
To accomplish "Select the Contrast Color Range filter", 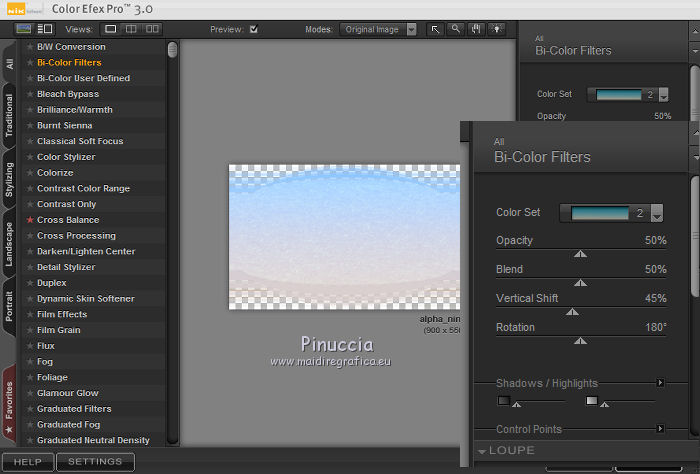I will (x=83, y=188).
